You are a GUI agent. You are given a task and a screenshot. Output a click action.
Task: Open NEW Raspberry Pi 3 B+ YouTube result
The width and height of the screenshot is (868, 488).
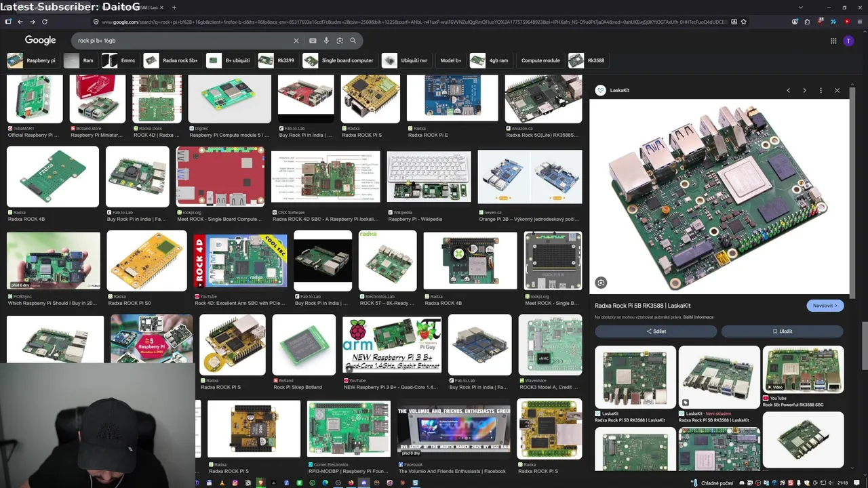pyautogui.click(x=392, y=346)
